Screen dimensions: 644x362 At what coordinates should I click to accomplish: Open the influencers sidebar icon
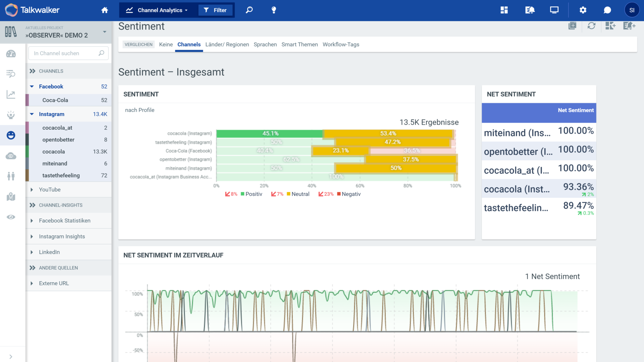coord(11,115)
